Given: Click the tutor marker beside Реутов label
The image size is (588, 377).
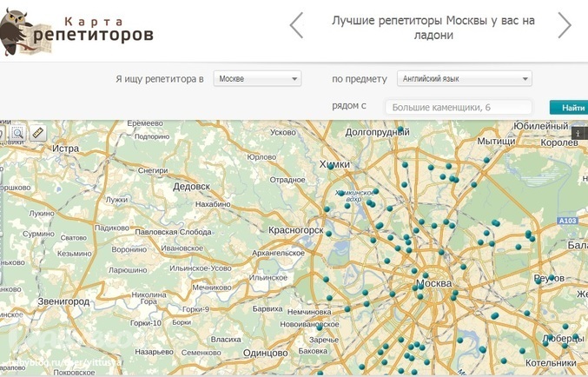Looking at the screenshot, I should [x=551, y=278].
